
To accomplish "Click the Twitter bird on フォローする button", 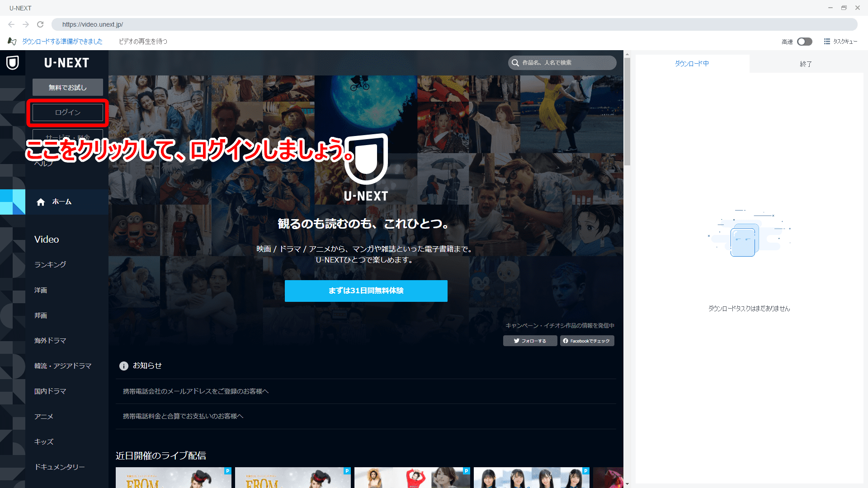I will coord(517,341).
